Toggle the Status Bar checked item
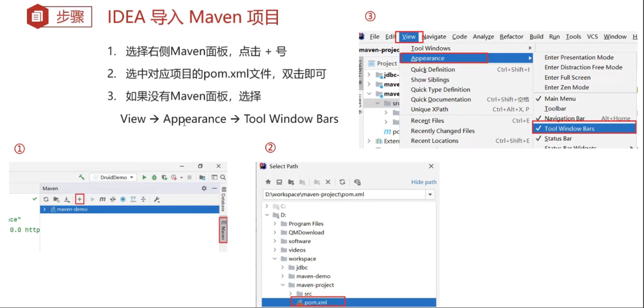The image size is (644, 308). (558, 138)
